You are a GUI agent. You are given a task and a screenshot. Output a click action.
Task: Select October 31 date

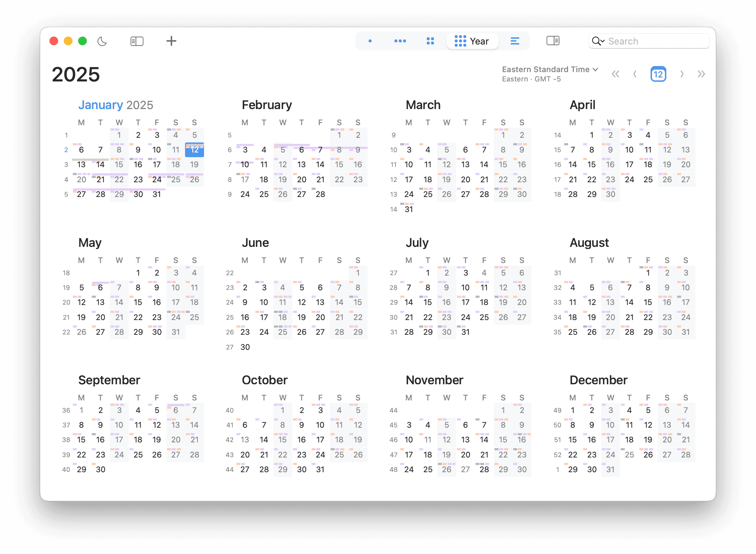pyautogui.click(x=320, y=469)
